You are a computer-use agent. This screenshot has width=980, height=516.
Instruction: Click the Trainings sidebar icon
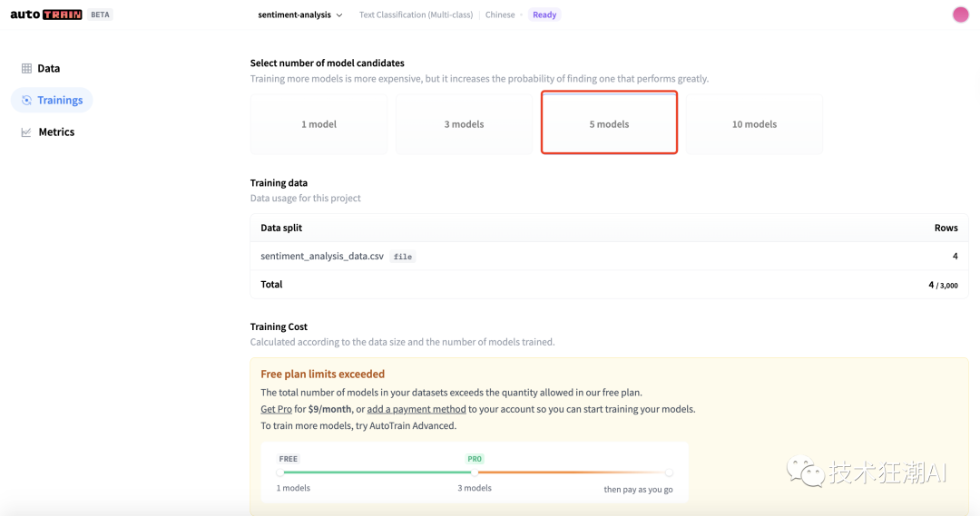[26, 100]
